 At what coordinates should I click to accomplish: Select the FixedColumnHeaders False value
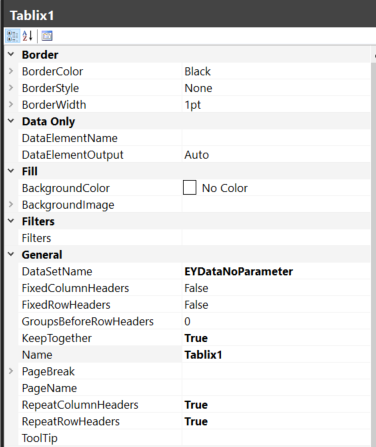tap(196, 288)
